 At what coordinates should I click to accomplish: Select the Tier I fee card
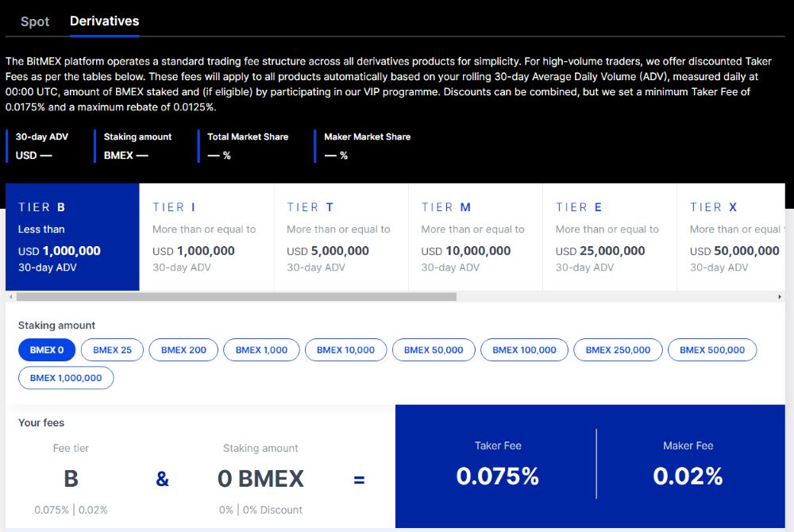[x=206, y=237]
